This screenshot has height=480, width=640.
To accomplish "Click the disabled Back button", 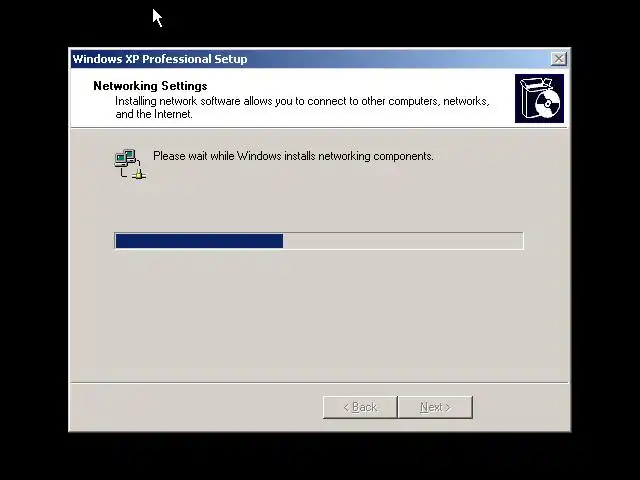I will 360,407.
